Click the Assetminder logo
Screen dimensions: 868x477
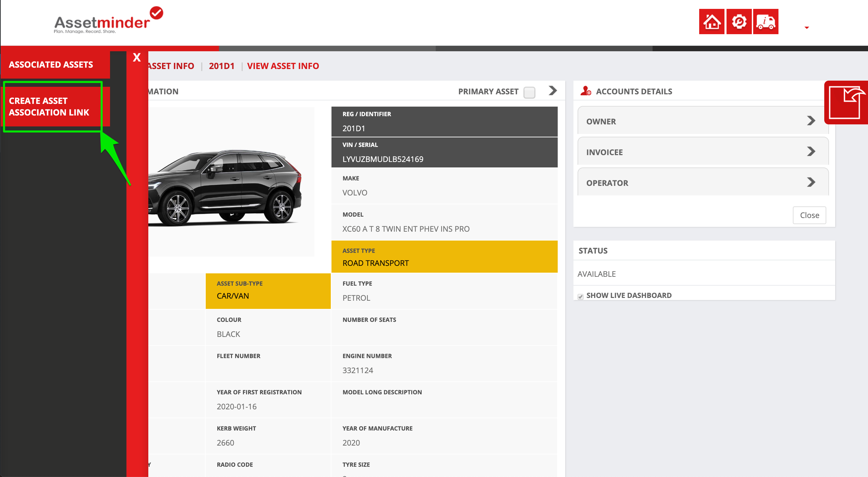[108, 21]
